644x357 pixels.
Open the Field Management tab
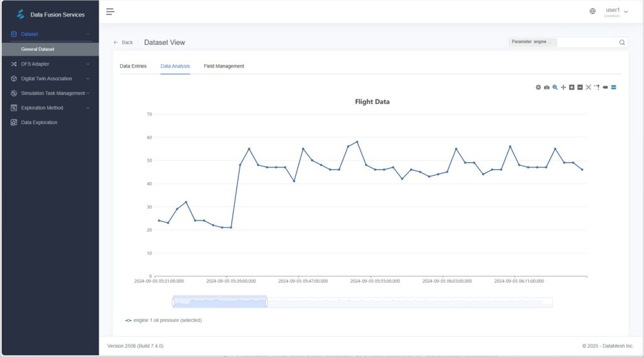point(224,66)
